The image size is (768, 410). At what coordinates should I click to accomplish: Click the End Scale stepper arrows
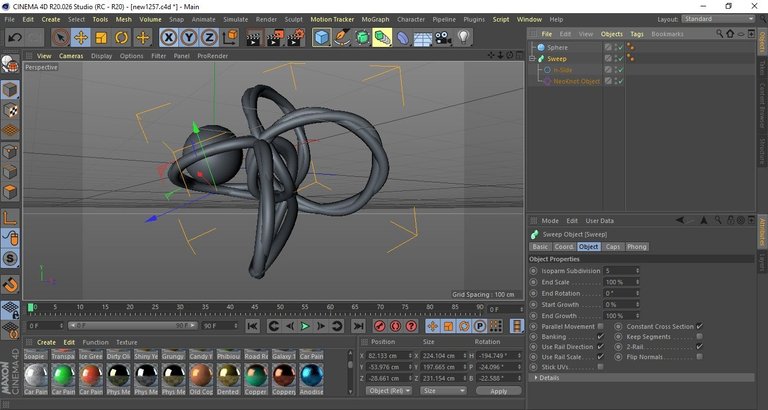pos(637,282)
